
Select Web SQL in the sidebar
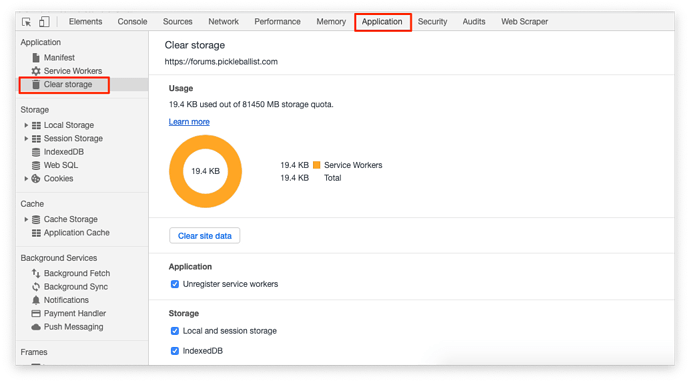point(61,166)
